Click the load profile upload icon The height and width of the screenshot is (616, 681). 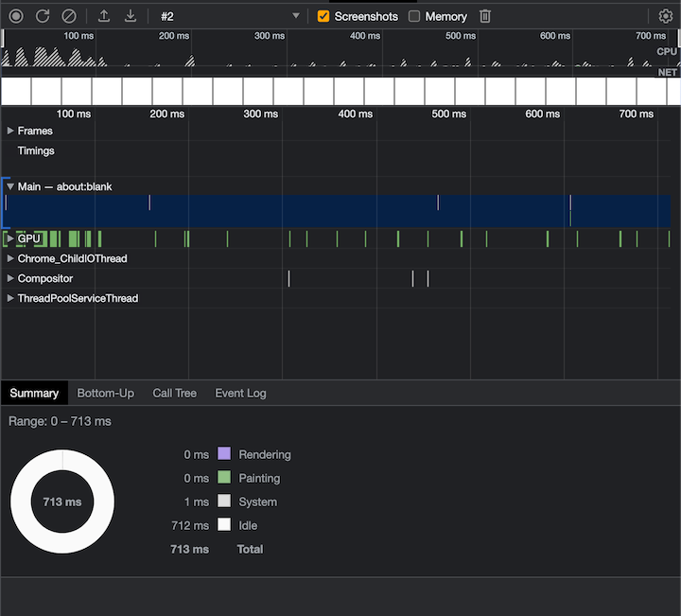[104, 16]
